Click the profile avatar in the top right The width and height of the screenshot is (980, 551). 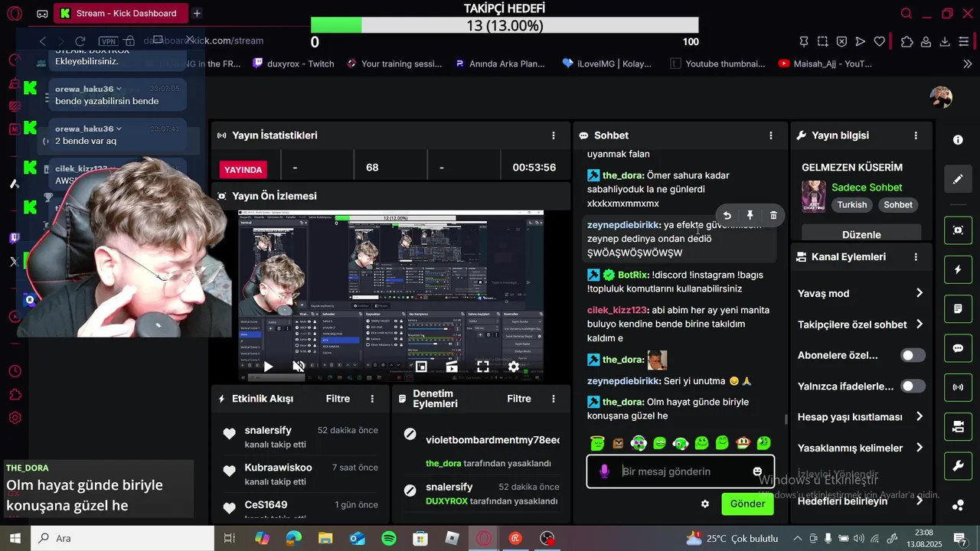(941, 97)
